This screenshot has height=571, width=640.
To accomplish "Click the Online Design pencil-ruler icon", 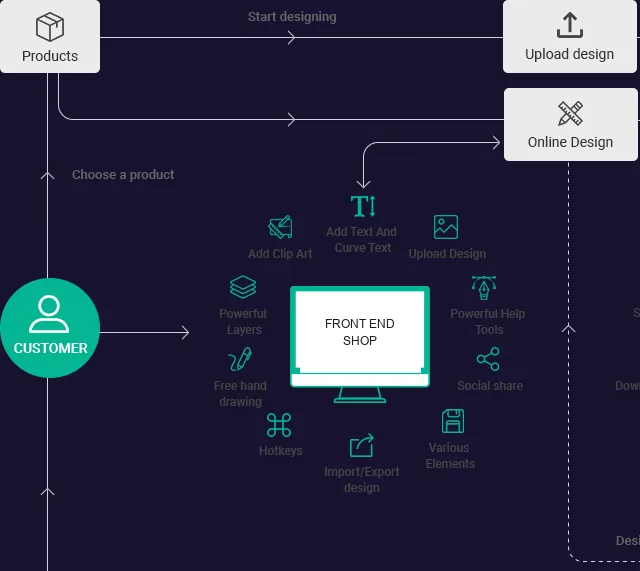I will [x=570, y=113].
